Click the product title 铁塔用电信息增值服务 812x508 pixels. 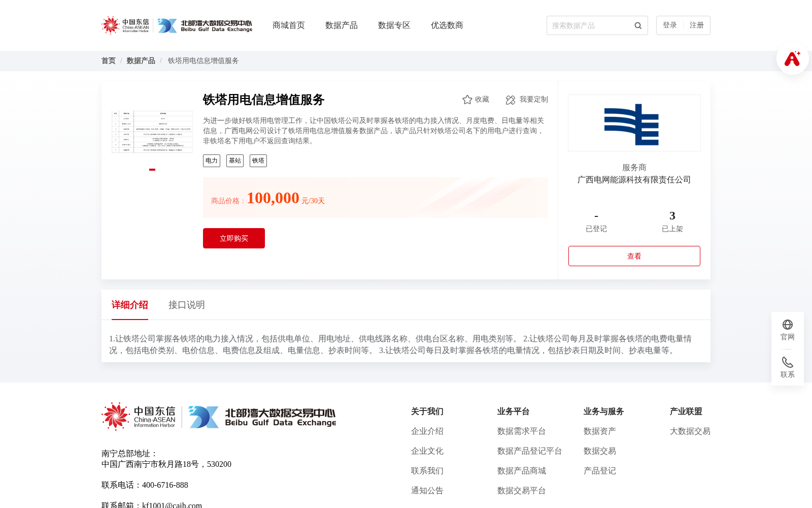coord(264,100)
